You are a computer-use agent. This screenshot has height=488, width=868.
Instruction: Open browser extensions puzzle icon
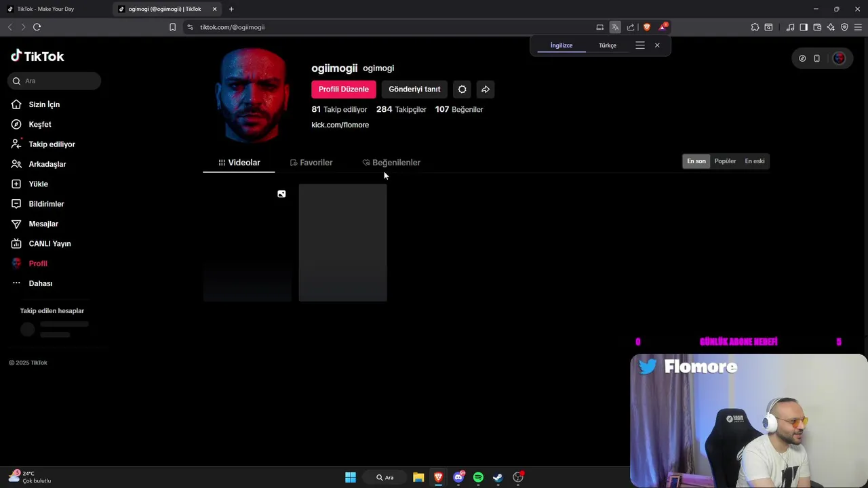point(755,27)
